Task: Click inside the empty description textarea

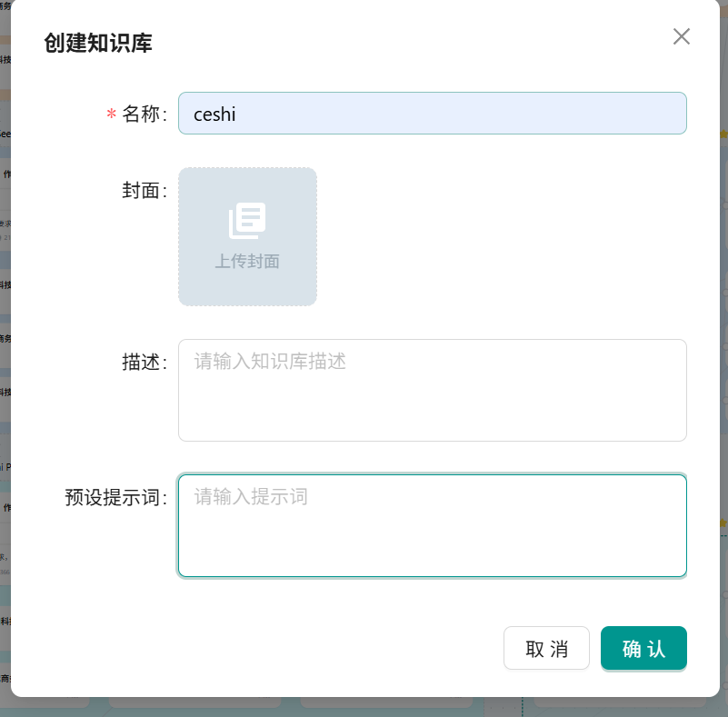Action: click(433, 400)
